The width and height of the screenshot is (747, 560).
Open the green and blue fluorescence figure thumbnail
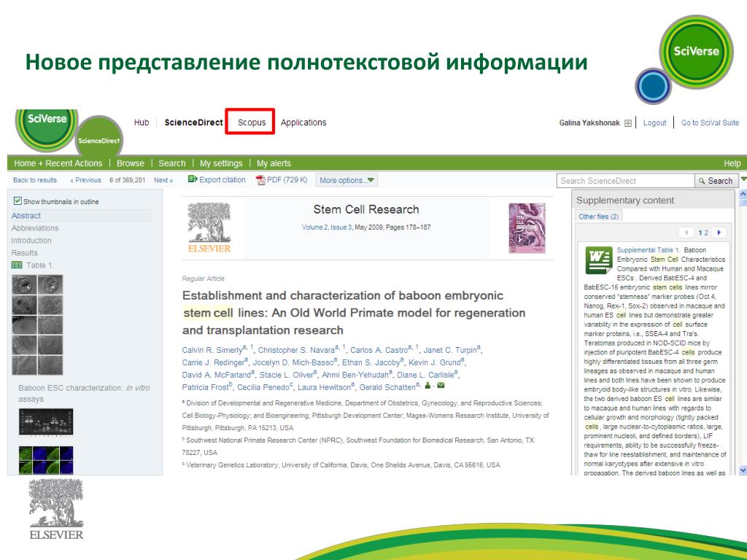[x=46, y=460]
